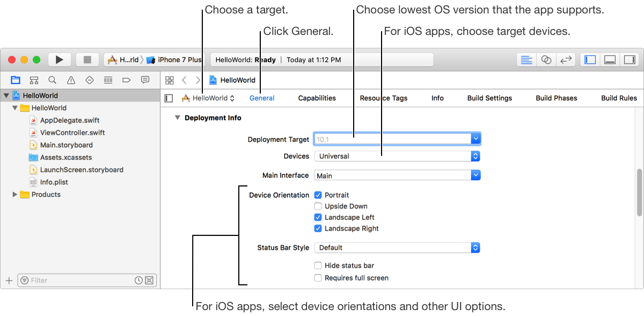This screenshot has height=316, width=644.
Task: Collapse the HelloWorld project root
Action: (x=6, y=96)
